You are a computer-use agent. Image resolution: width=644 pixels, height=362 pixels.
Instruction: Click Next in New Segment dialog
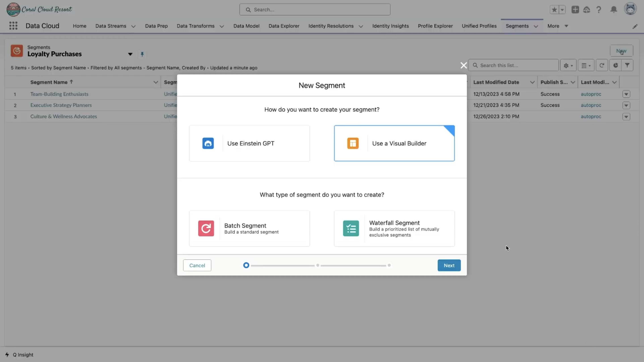click(x=449, y=265)
